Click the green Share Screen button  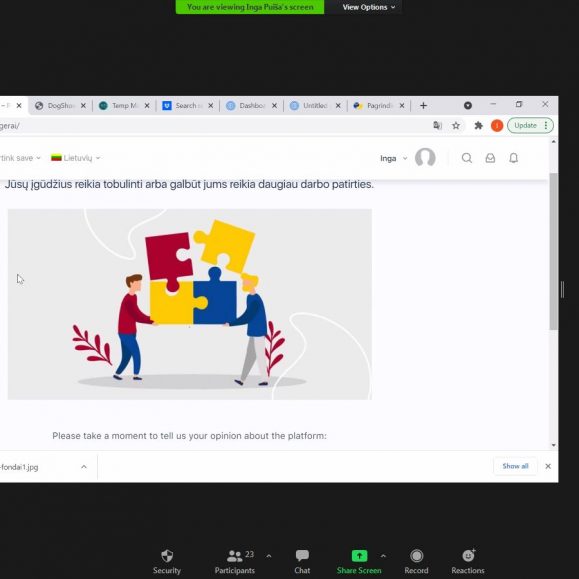[359, 562]
